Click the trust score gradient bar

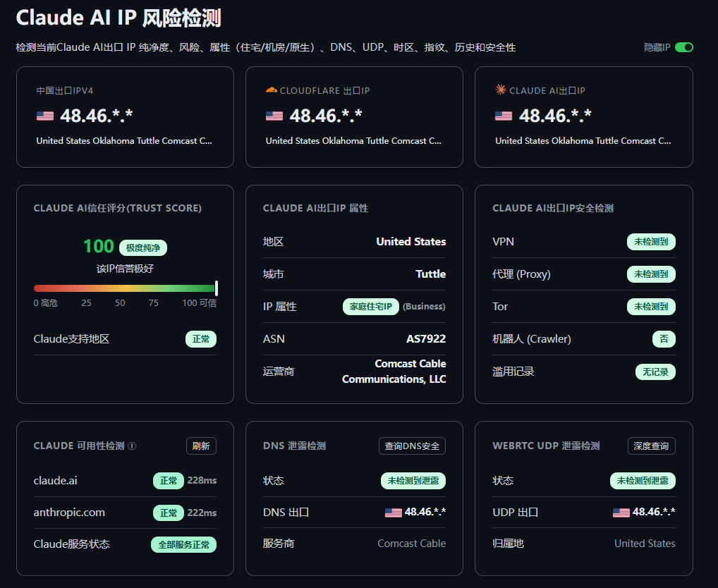(x=125, y=288)
